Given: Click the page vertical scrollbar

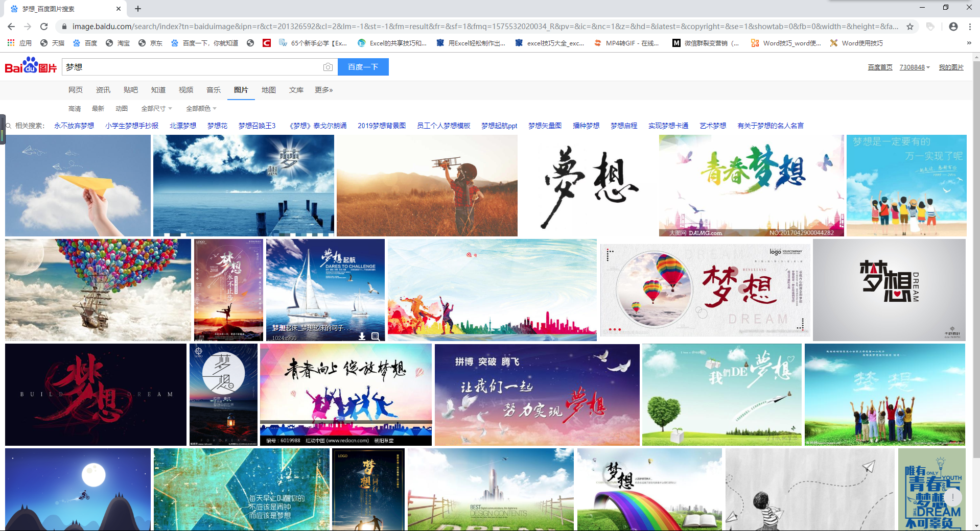Looking at the screenshot, I should (x=976, y=260).
